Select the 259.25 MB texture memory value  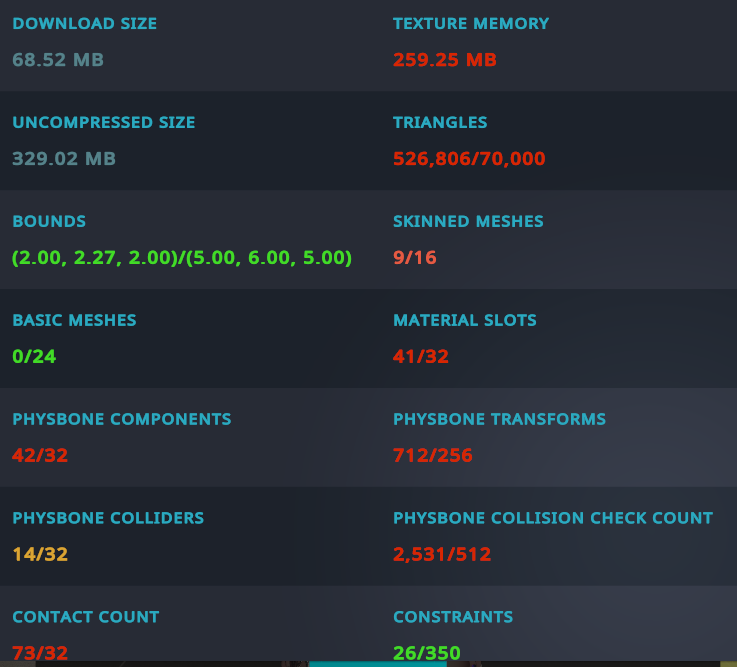[x=445, y=60]
